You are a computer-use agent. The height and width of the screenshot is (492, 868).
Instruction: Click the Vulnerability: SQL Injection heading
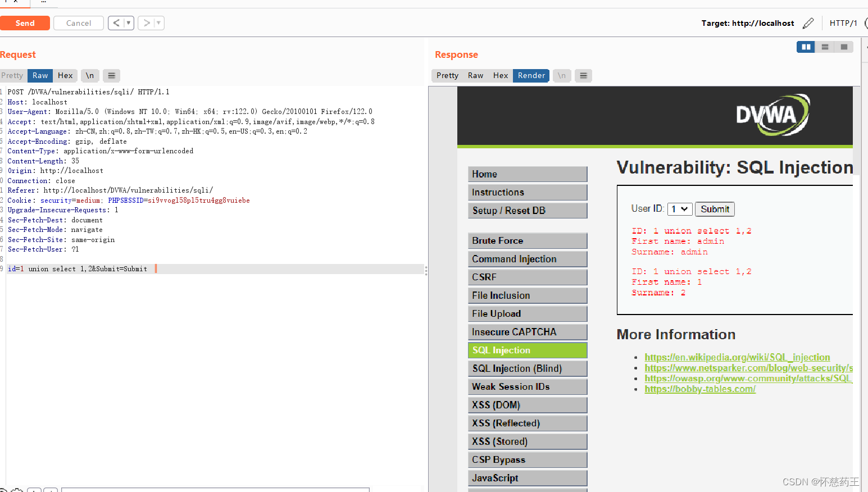(x=735, y=167)
